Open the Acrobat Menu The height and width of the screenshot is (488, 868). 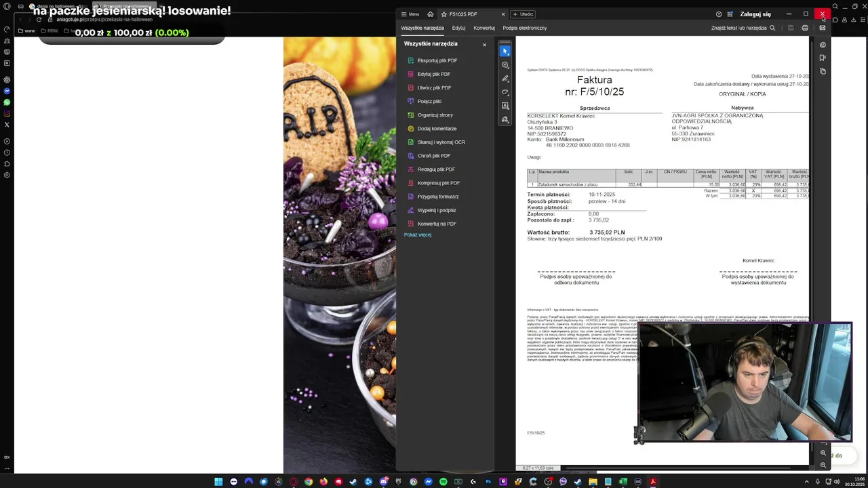coord(410,14)
